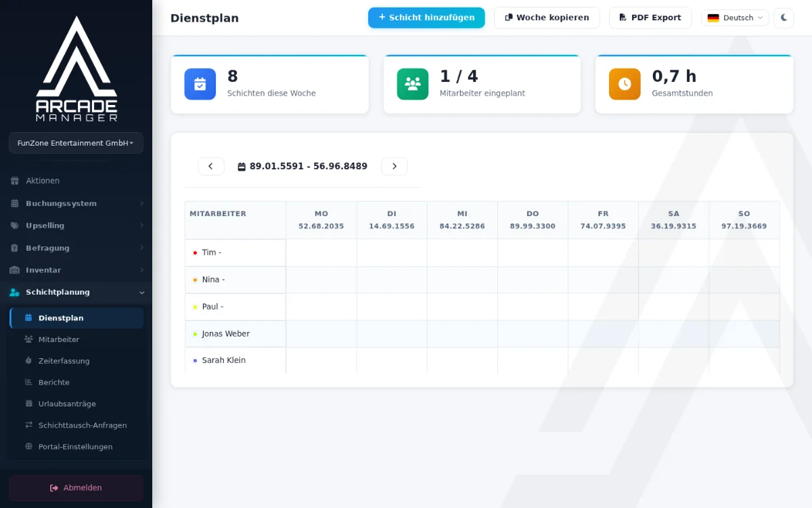The height and width of the screenshot is (508, 812).
Task: Click the Dienstplan calendar icon in submenu
Action: tap(28, 318)
